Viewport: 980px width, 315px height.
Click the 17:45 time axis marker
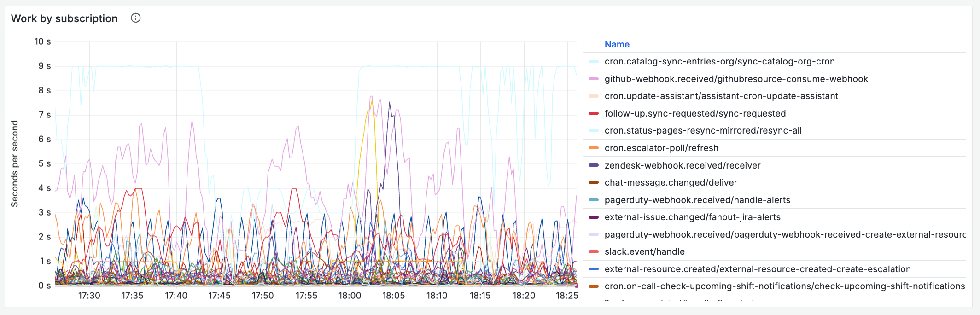point(219,296)
